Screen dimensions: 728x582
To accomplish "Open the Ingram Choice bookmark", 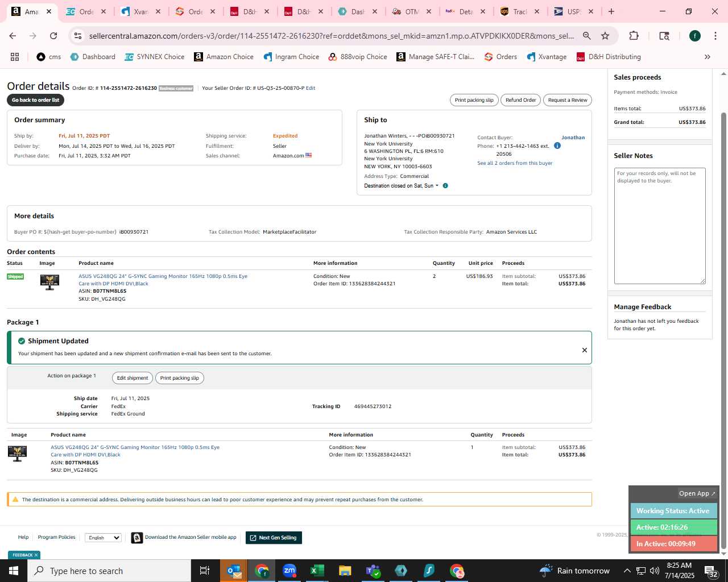I will click(291, 57).
